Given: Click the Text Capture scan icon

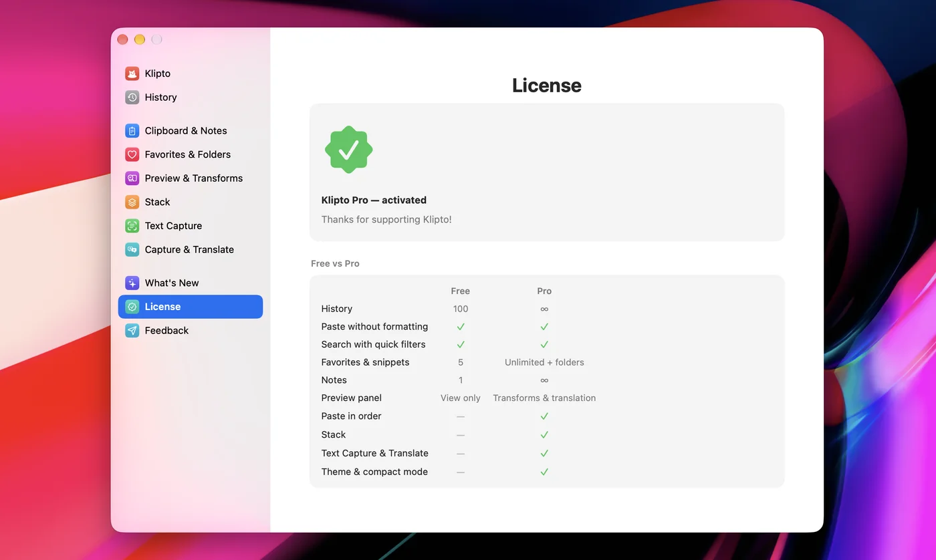Looking at the screenshot, I should [132, 226].
